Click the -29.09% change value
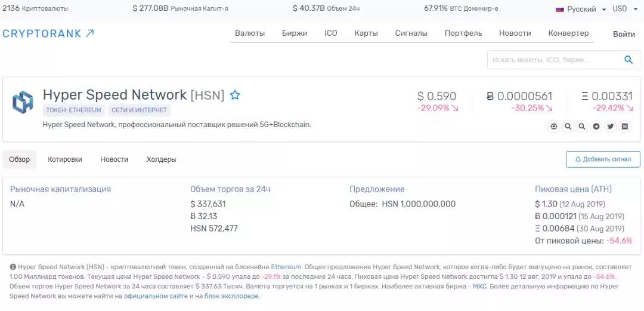The width and height of the screenshot is (644, 311). click(438, 108)
